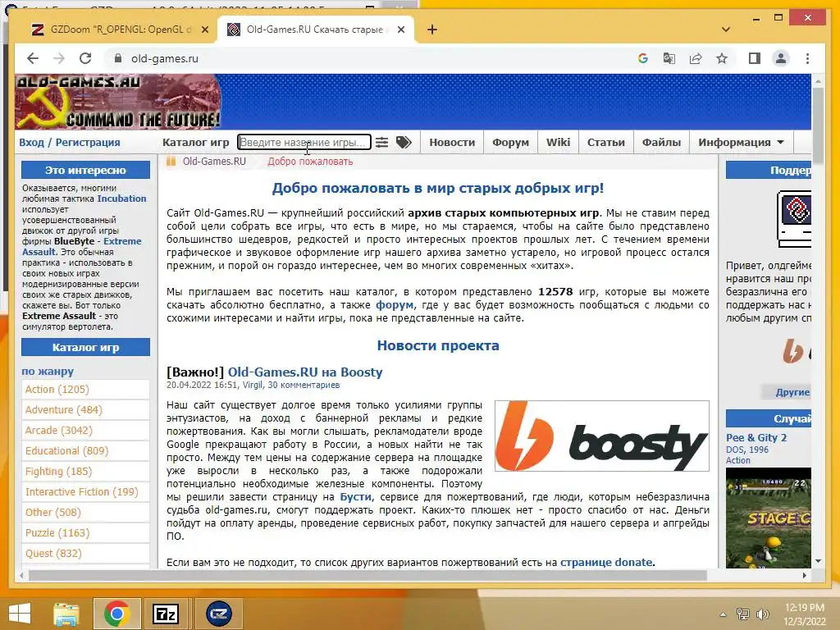Select the Educational (809) genre
This screenshot has width=840, height=630.
pyautogui.click(x=67, y=450)
